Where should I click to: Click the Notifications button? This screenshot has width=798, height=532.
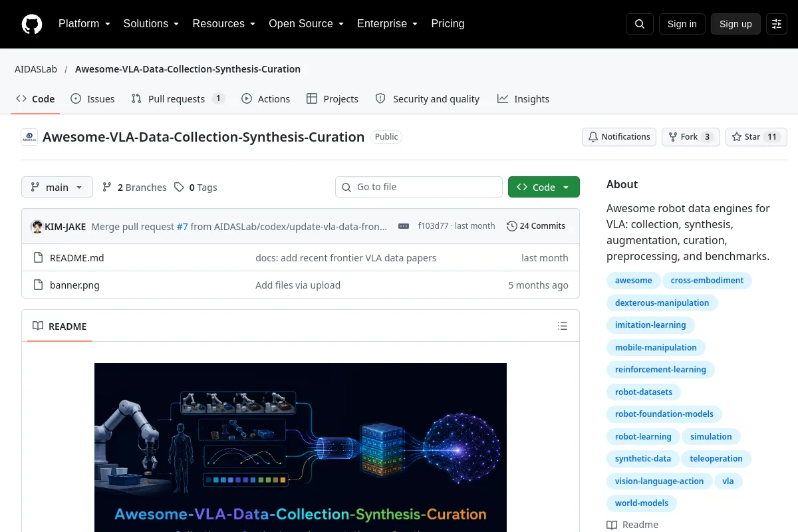tap(619, 137)
